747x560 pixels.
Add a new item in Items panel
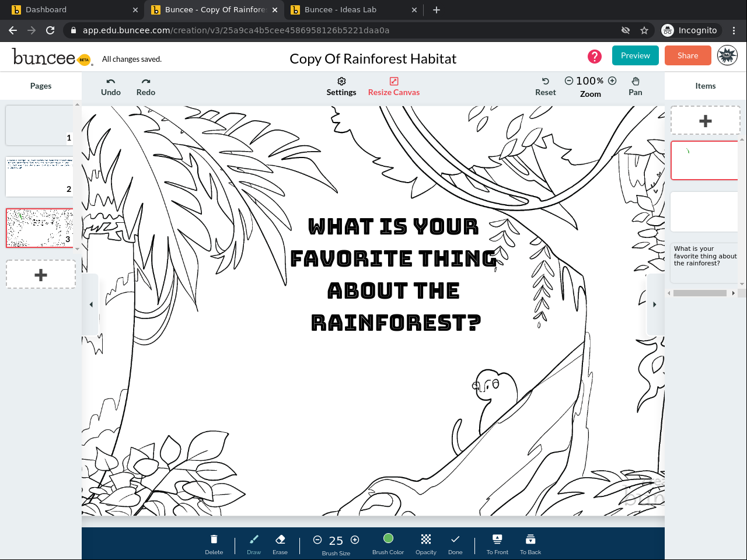[706, 121]
